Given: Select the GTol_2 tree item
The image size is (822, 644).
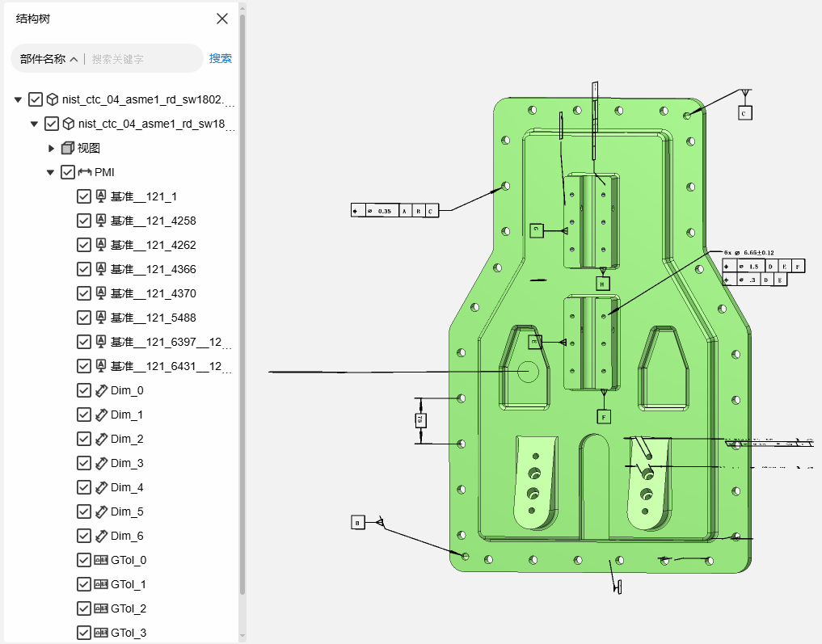Looking at the screenshot, I should tap(129, 608).
